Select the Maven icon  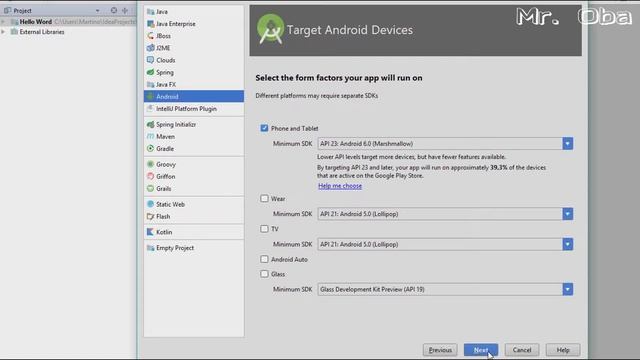click(150, 136)
